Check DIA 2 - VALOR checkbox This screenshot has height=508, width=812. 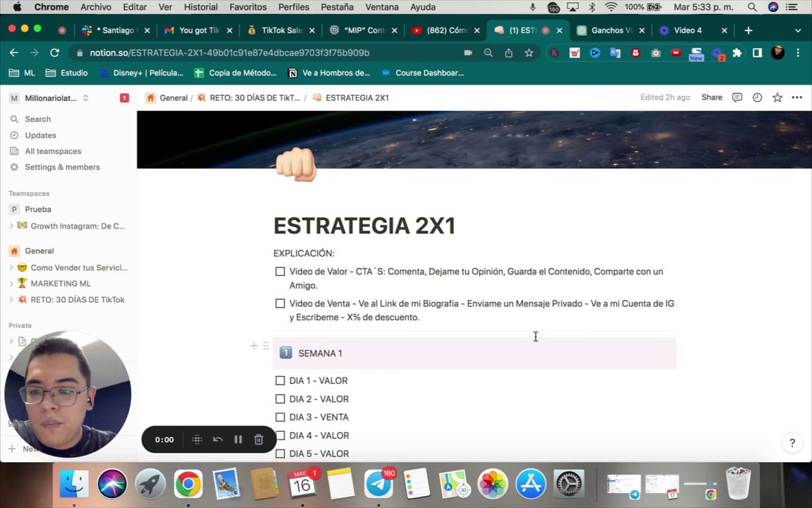click(x=280, y=399)
